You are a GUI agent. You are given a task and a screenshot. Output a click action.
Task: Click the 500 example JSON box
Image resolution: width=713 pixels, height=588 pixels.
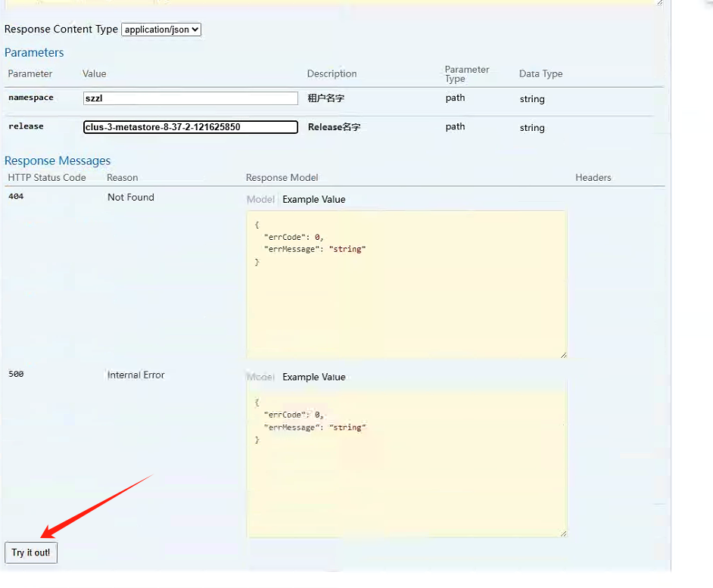(406, 462)
